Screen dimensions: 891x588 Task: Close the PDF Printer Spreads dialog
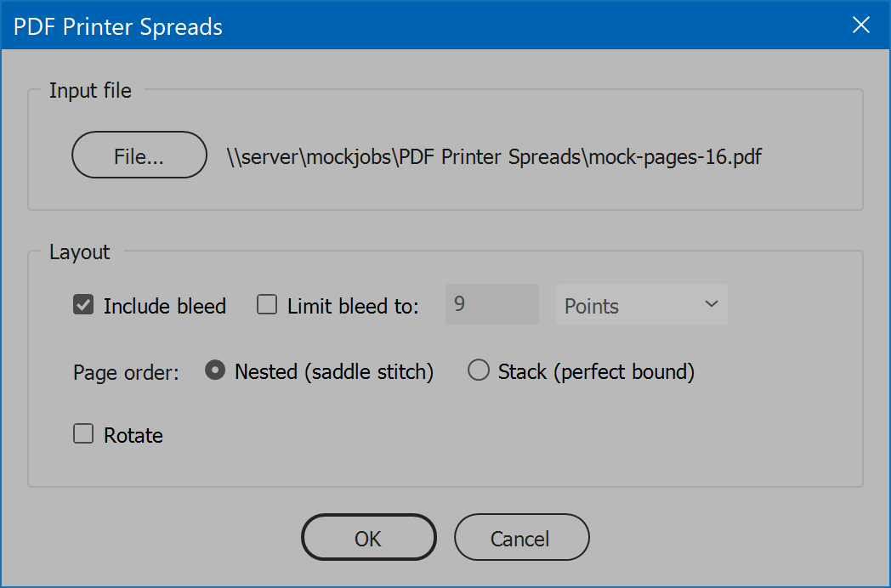(861, 25)
